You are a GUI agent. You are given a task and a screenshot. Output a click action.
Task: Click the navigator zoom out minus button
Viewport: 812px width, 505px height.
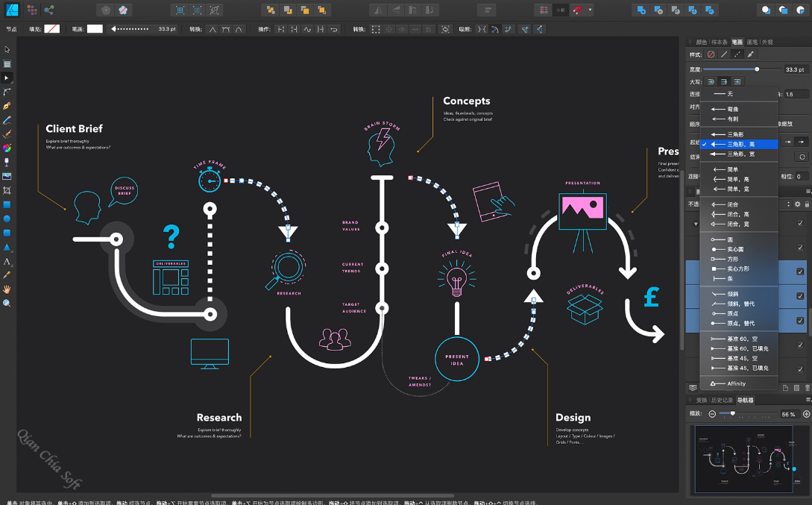tap(712, 414)
